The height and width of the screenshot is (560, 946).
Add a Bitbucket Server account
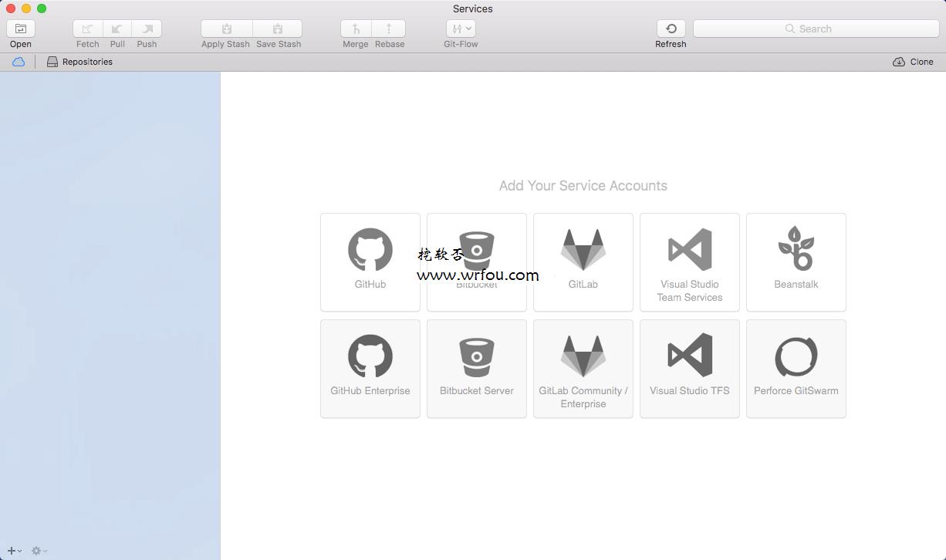tap(477, 369)
